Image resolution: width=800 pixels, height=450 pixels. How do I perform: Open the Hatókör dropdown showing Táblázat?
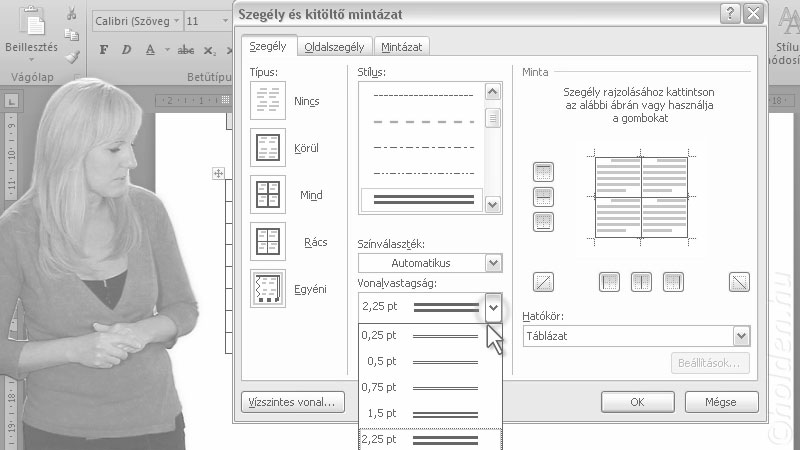pos(634,336)
